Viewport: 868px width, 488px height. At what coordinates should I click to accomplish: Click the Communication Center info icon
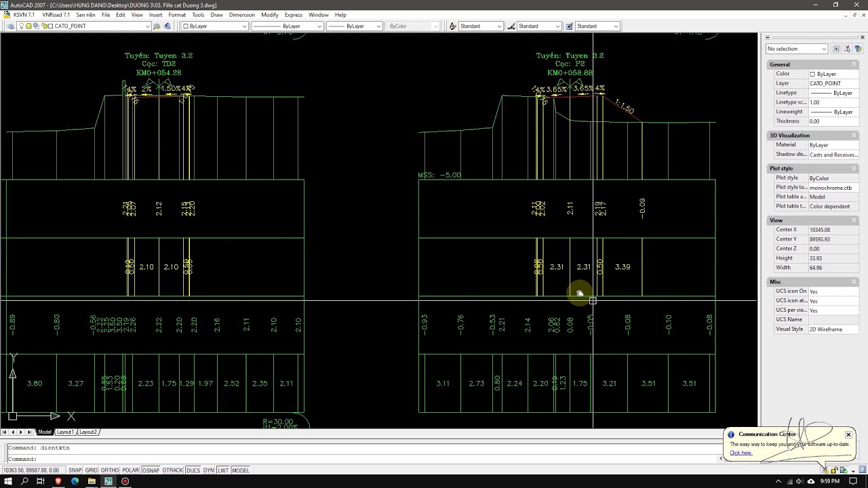(x=731, y=434)
